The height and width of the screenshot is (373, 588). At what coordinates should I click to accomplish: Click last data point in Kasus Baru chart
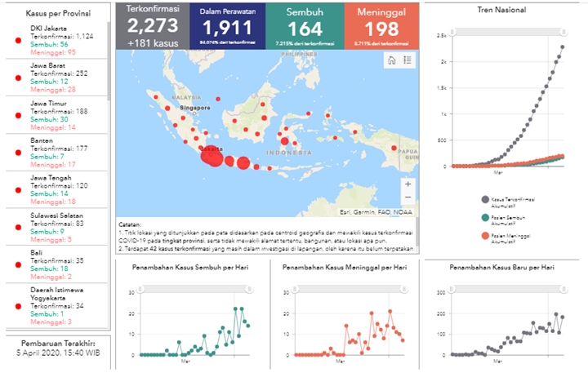pyautogui.click(x=562, y=317)
